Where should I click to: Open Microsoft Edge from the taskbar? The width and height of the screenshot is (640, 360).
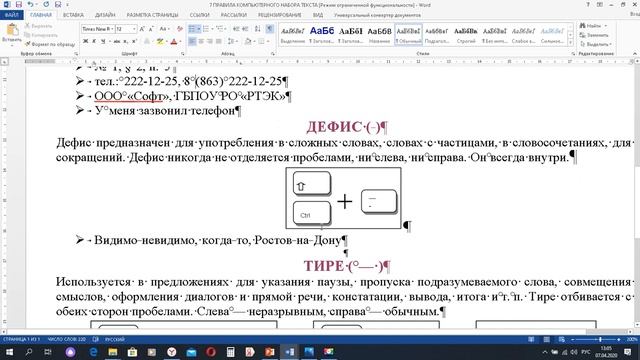93,352
